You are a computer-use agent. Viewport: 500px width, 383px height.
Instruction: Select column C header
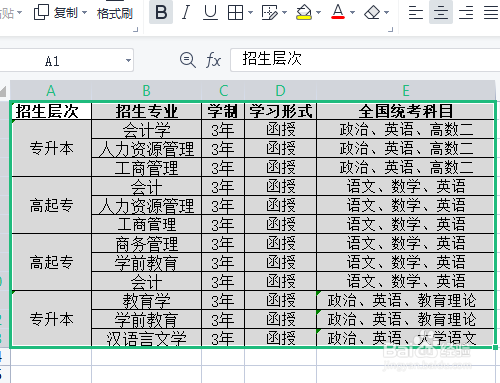coord(223,90)
